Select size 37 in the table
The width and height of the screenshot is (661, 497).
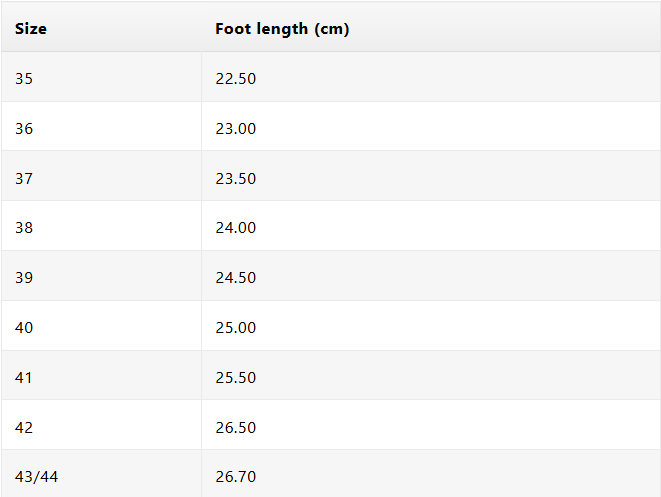pos(24,178)
